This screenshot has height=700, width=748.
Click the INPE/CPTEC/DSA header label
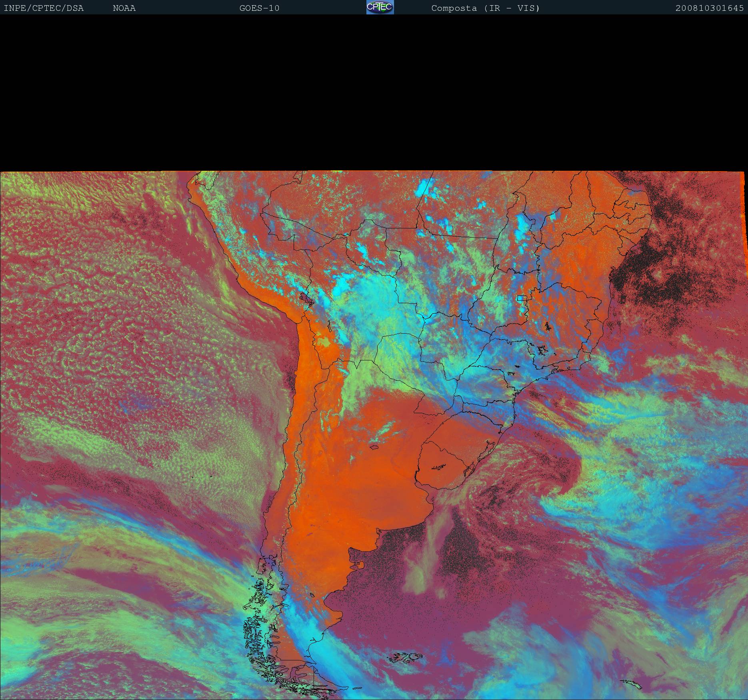point(44,8)
